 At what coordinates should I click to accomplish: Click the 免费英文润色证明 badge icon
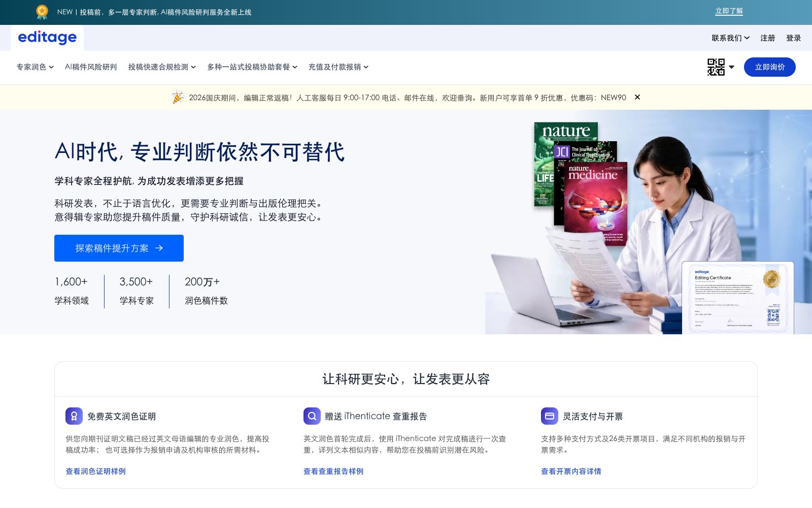tap(74, 416)
